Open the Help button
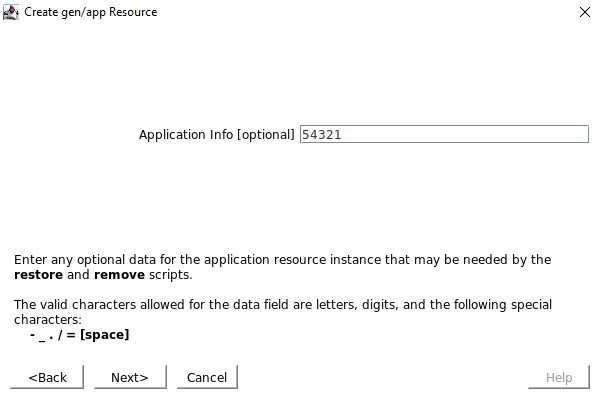 point(559,378)
